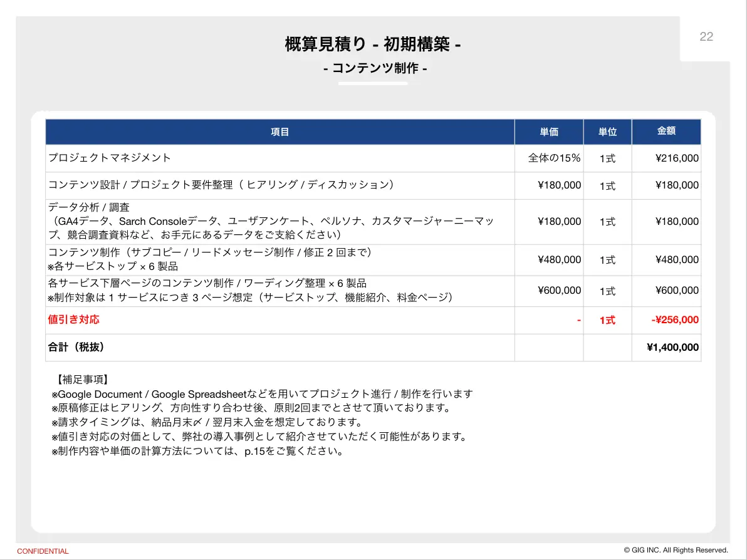This screenshot has width=747, height=560.
Task: Click the 原稿修正はヒアリング note line
Action: click(x=251, y=408)
